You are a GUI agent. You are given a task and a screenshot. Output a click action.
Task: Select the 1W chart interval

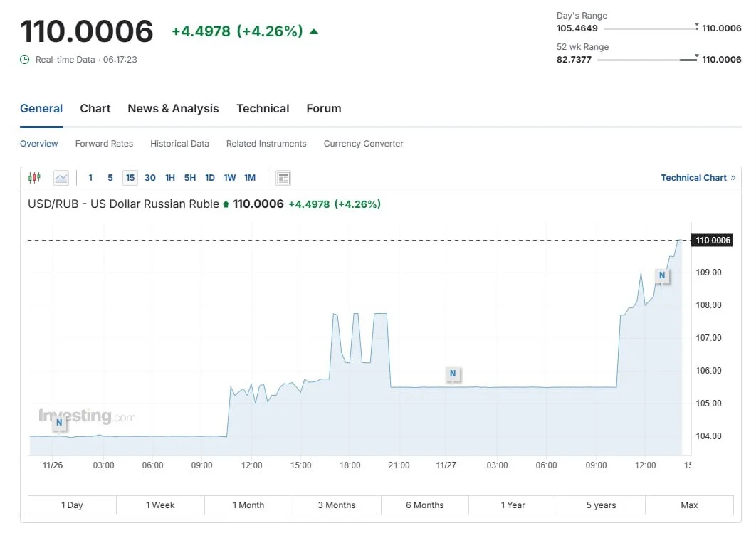point(229,178)
